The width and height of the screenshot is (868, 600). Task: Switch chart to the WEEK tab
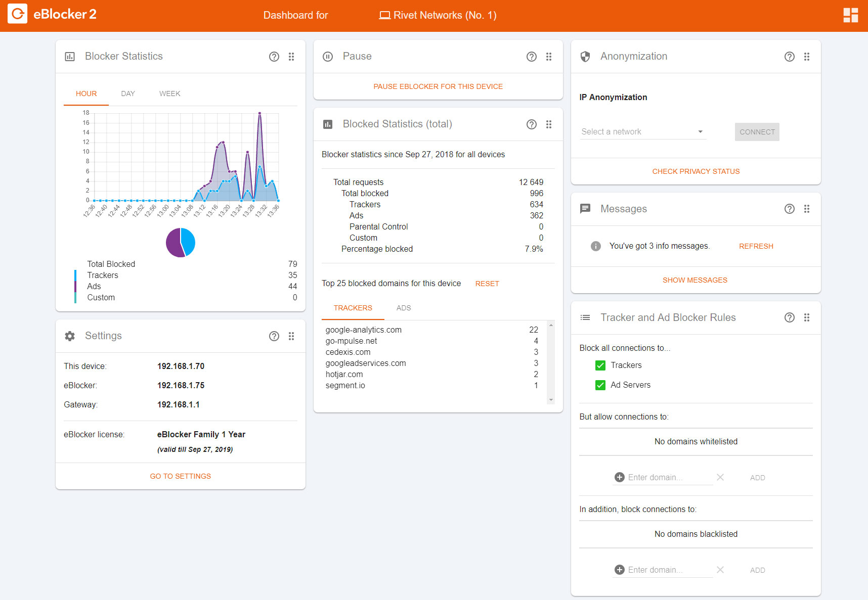click(x=169, y=94)
